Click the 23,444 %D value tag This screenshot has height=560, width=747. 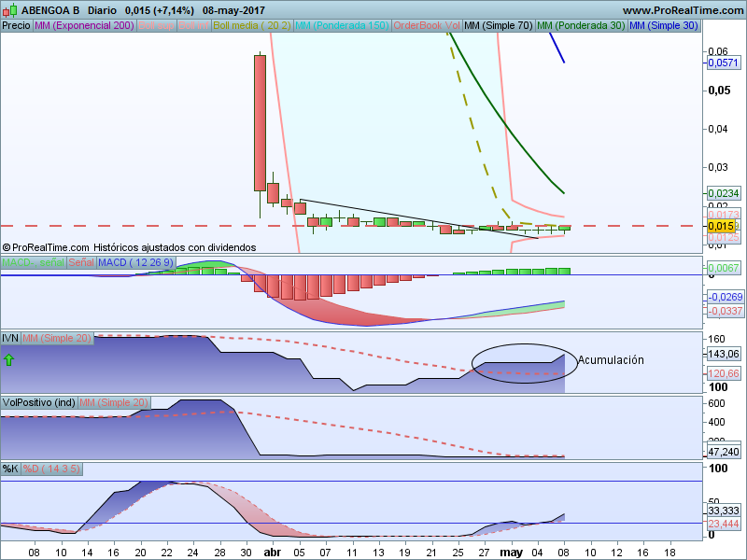[723, 524]
